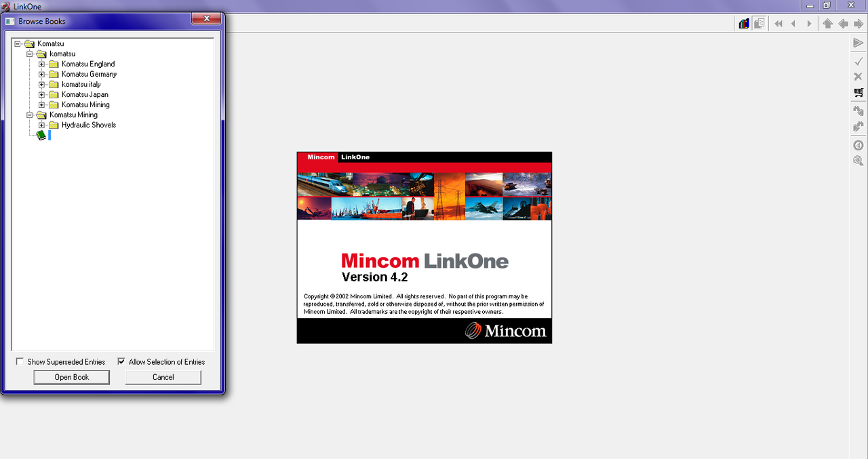Collapse the root Komatsu node
Screen dimensions: 868x459
[17, 44]
